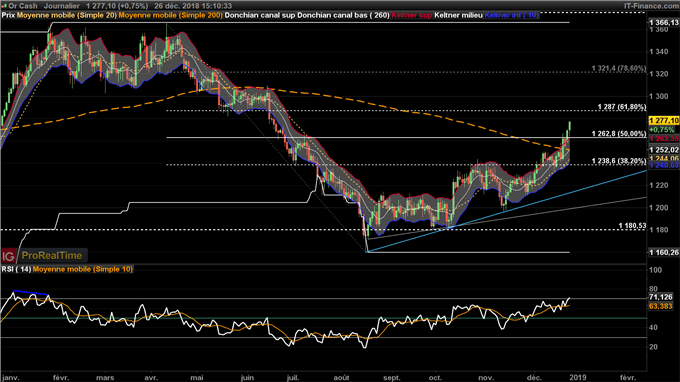Image resolution: width=680 pixels, height=382 pixels.
Task: Click the 1 366,13 upper Donchian price tag
Action: click(664, 23)
